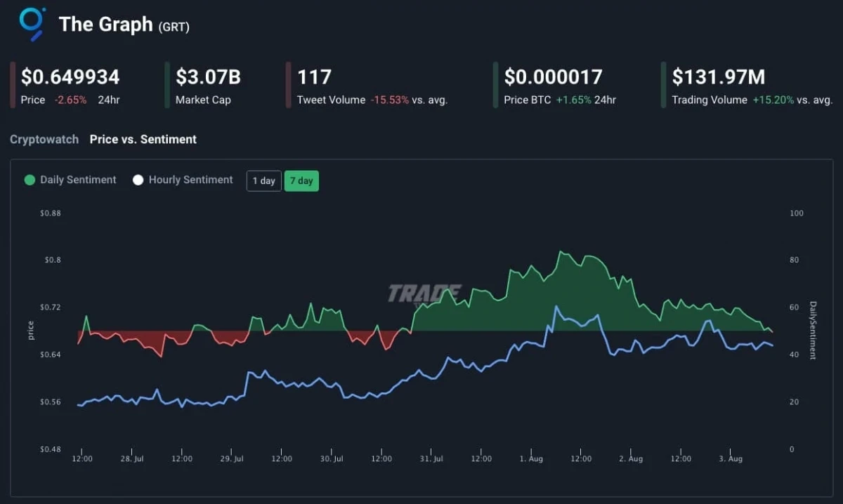Click the 31. Jul label on time axis
843x504 pixels.
431,458
